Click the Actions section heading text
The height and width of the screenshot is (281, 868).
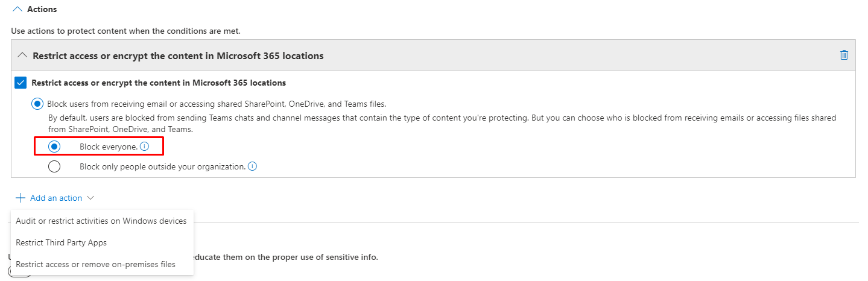(x=42, y=10)
